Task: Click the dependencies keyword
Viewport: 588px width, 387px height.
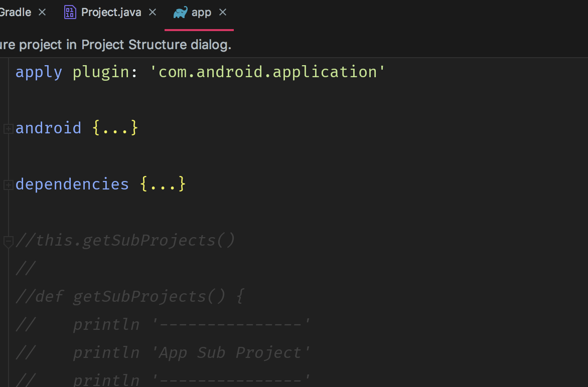Action: click(72, 184)
